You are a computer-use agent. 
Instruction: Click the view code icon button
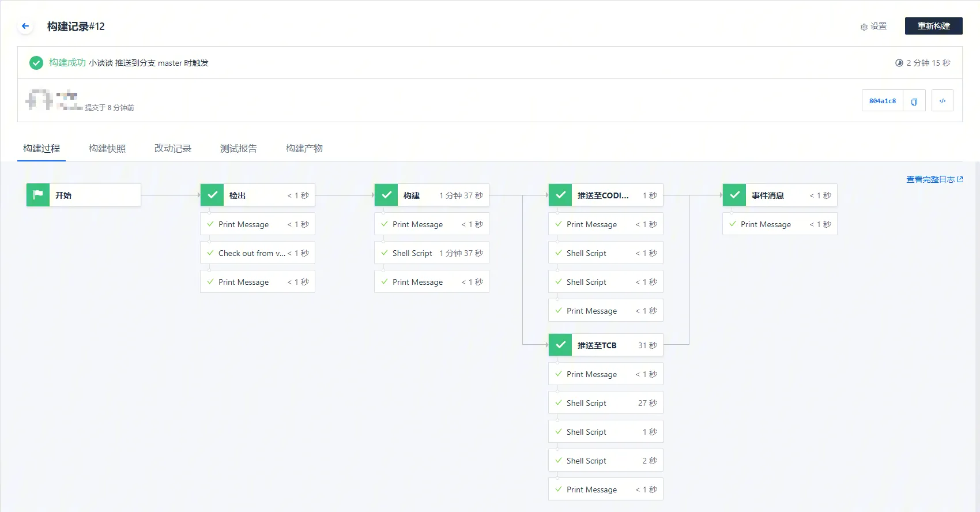pyautogui.click(x=942, y=101)
